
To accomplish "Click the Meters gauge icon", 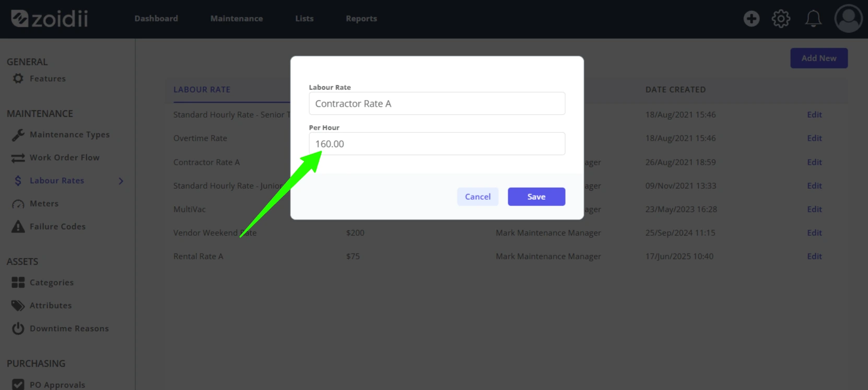I will pos(18,204).
